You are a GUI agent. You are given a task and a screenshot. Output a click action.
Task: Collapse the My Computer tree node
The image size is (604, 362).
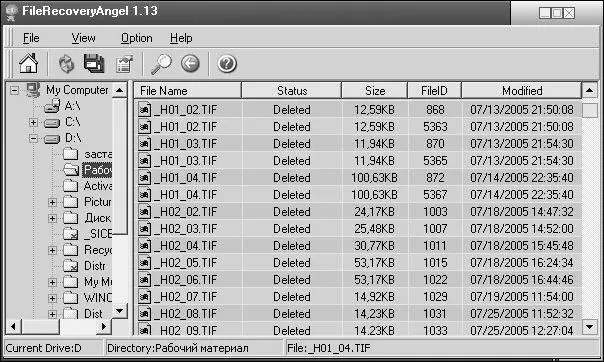pos(14,90)
